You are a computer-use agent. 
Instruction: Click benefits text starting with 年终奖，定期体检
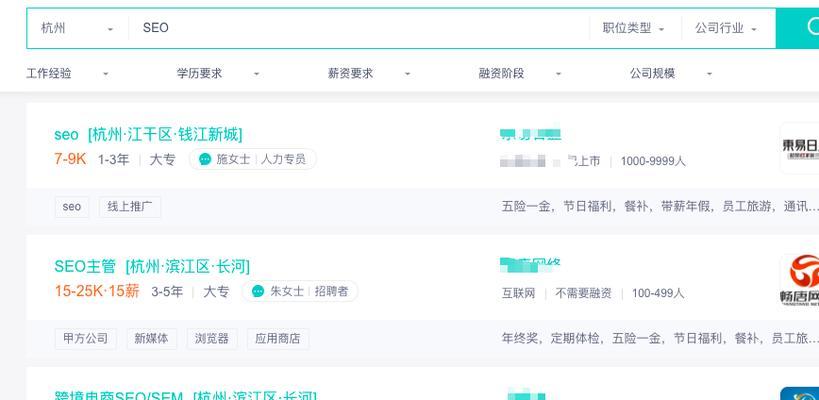tap(660, 339)
